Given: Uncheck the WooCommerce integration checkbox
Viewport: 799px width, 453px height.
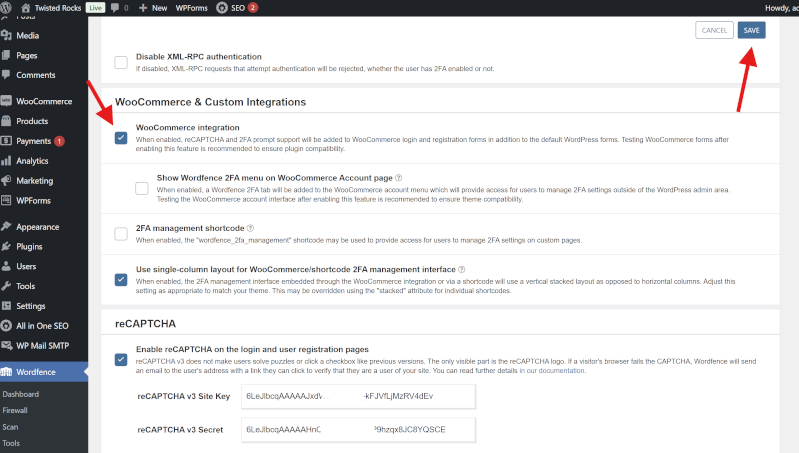Looking at the screenshot, I should [x=121, y=138].
